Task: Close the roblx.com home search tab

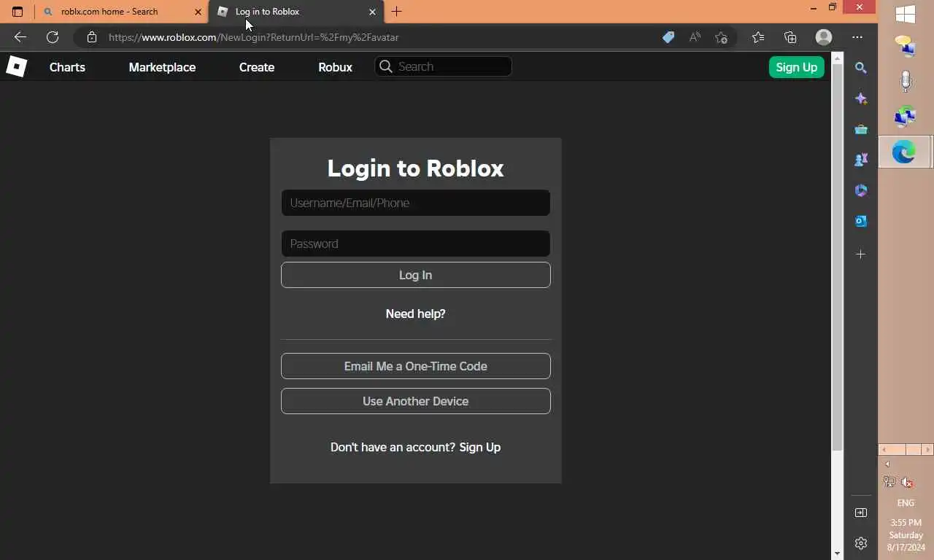Action: (x=198, y=12)
